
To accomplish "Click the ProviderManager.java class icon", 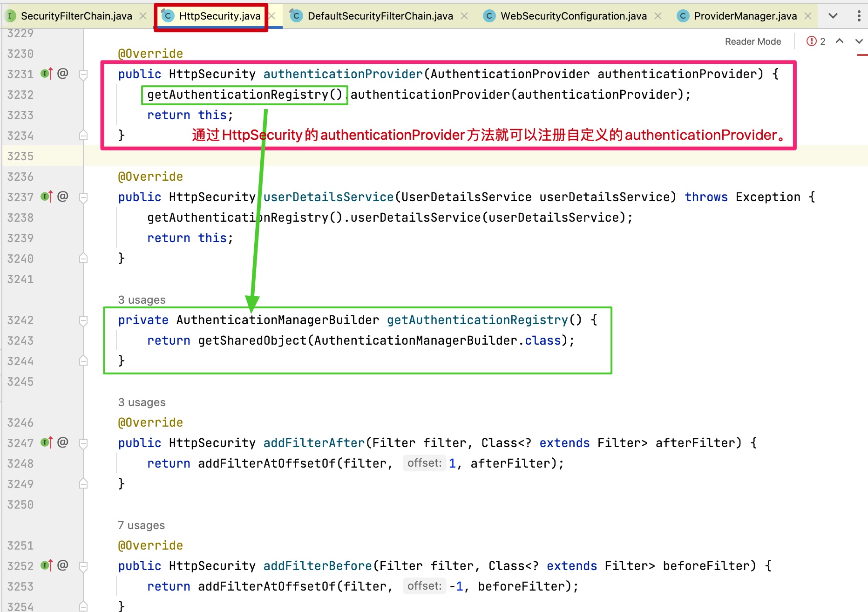I will 683,16.
